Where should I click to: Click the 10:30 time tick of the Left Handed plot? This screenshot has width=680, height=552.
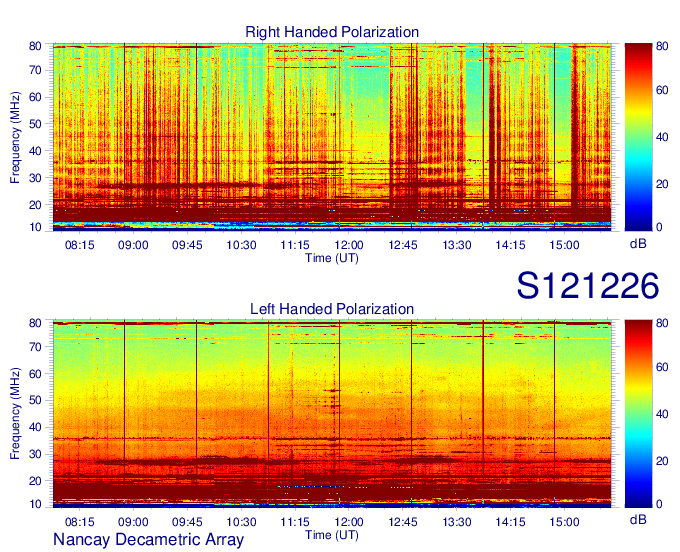click(242, 523)
